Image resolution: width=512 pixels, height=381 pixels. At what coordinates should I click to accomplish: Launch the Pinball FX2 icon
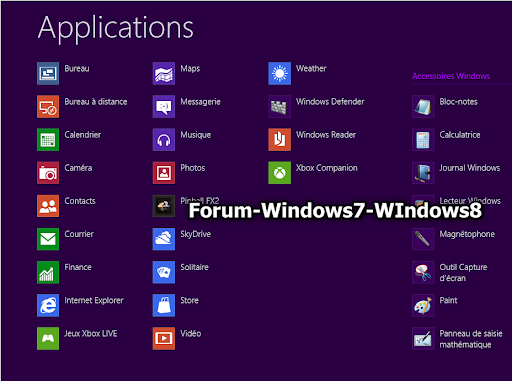tap(164, 206)
